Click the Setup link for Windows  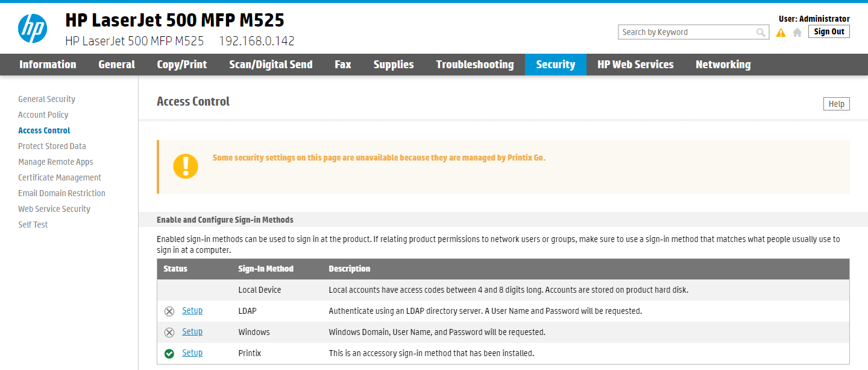click(192, 332)
